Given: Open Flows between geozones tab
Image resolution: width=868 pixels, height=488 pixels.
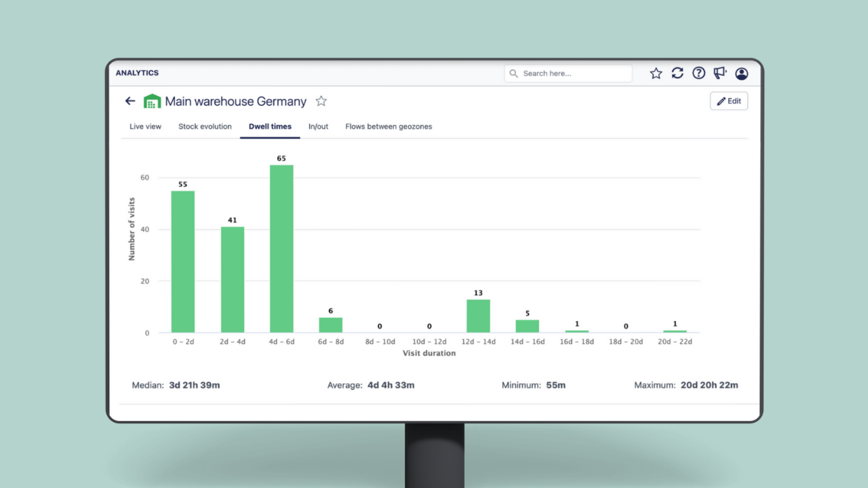Looking at the screenshot, I should point(388,126).
